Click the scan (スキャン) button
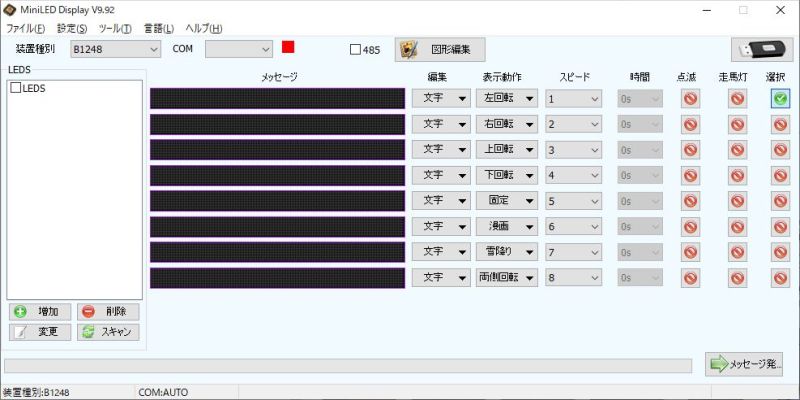This screenshot has width=800, height=400. pos(108,332)
